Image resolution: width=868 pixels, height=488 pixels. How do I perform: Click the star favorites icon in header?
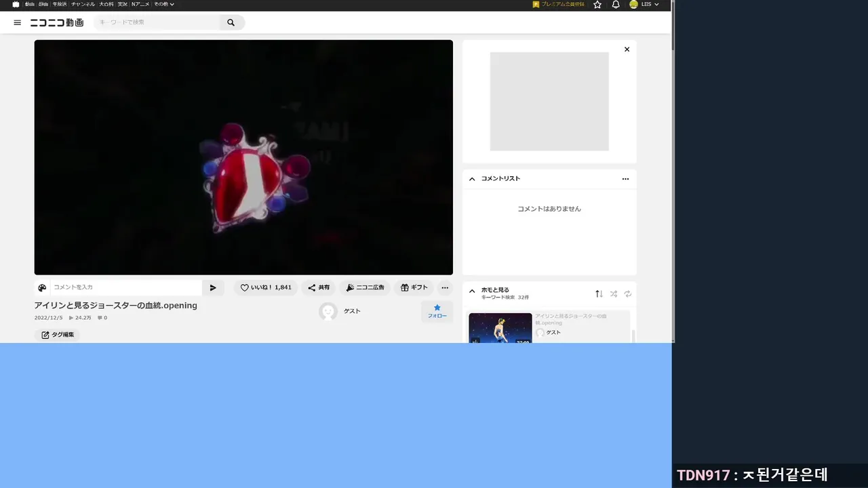click(x=597, y=4)
